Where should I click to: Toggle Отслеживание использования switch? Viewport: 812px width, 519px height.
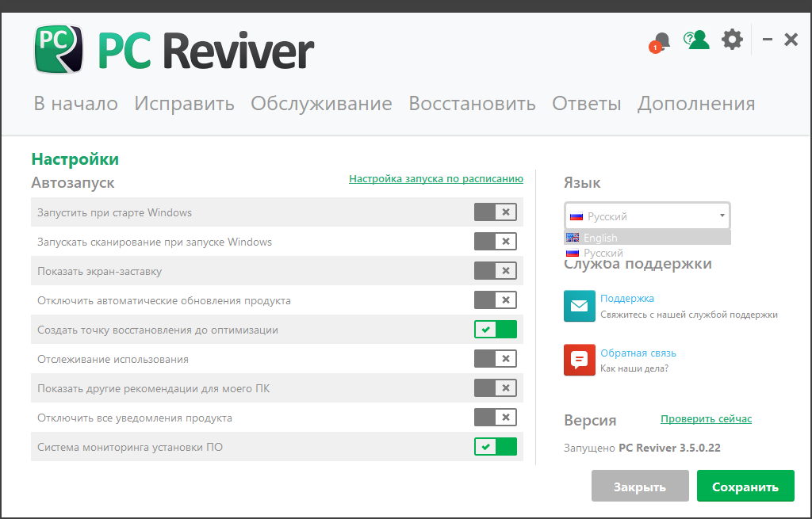click(x=496, y=359)
